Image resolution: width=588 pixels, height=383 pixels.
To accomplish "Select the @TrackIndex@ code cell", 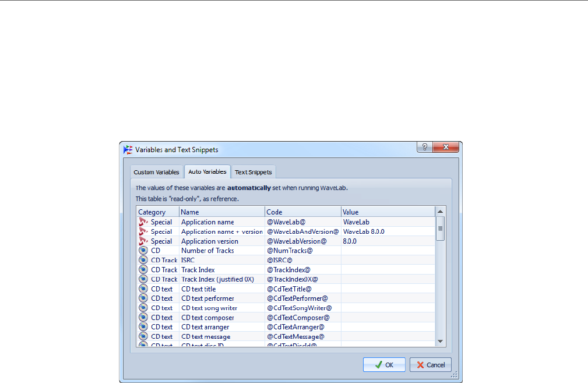I will click(303, 270).
